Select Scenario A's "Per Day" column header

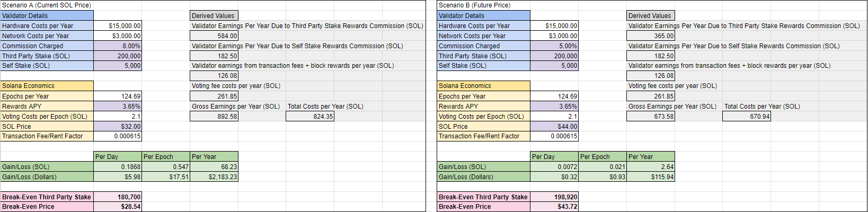coord(118,157)
